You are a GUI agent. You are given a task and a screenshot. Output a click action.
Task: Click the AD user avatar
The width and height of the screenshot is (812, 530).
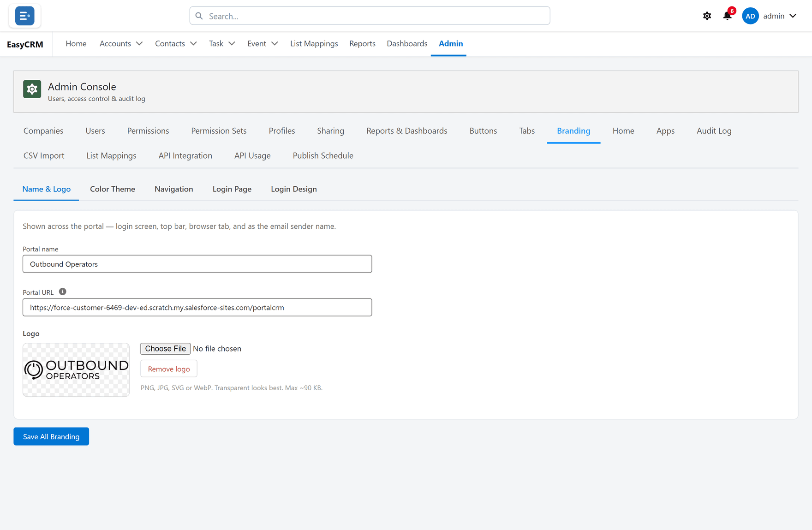point(750,16)
